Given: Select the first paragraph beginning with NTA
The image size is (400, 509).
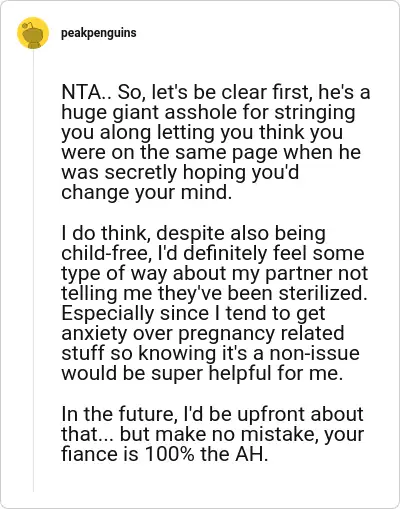Looking at the screenshot, I should (216, 142).
